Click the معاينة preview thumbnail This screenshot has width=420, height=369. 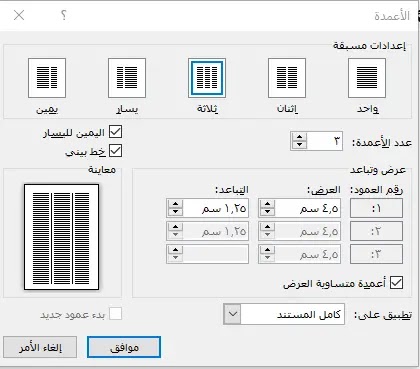pyautogui.click(x=62, y=237)
